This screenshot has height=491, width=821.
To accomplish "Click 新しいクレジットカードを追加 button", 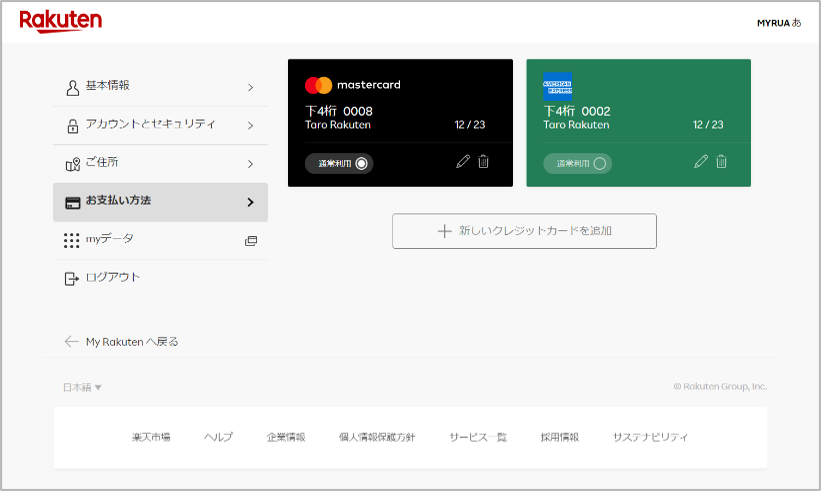I will (524, 231).
